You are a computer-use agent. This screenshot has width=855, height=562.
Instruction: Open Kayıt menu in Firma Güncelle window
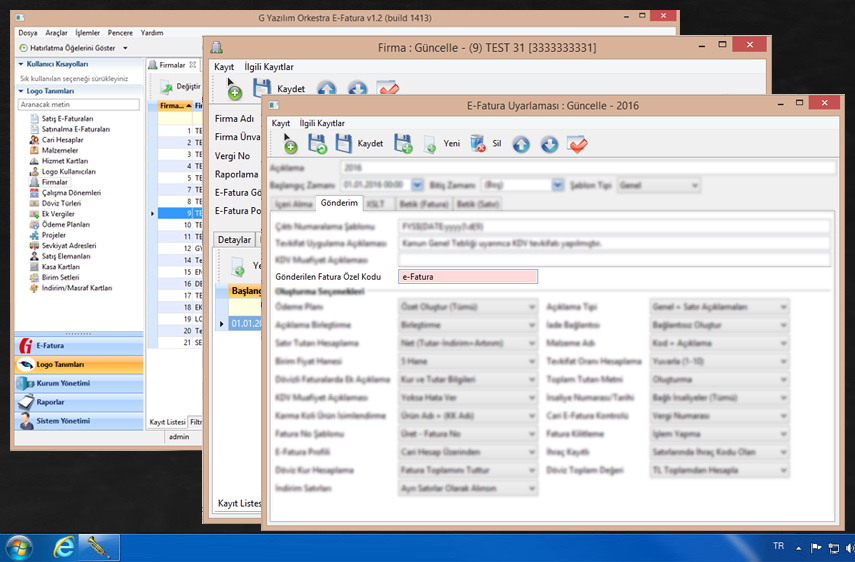coord(224,67)
